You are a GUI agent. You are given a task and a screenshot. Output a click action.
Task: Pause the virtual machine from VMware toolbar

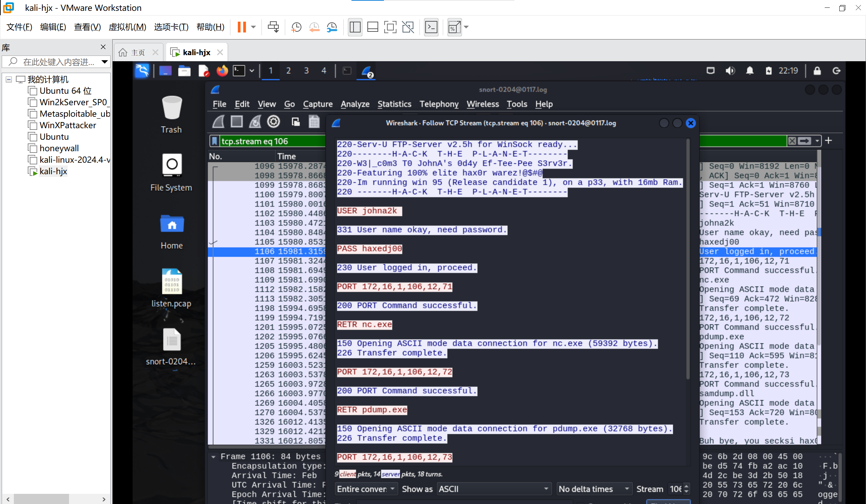(x=242, y=27)
